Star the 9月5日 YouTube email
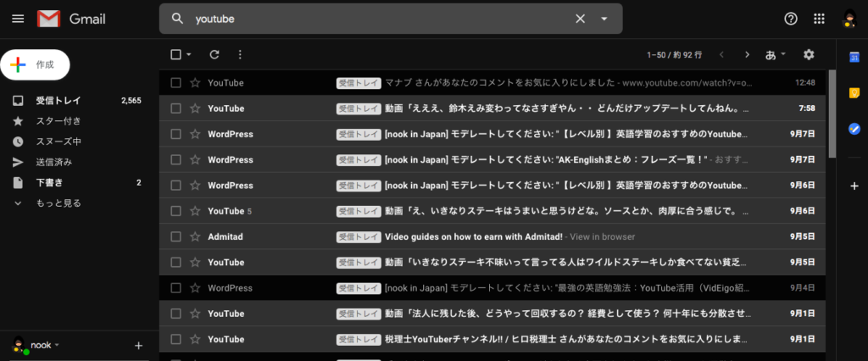The image size is (868, 361). pyautogui.click(x=195, y=262)
